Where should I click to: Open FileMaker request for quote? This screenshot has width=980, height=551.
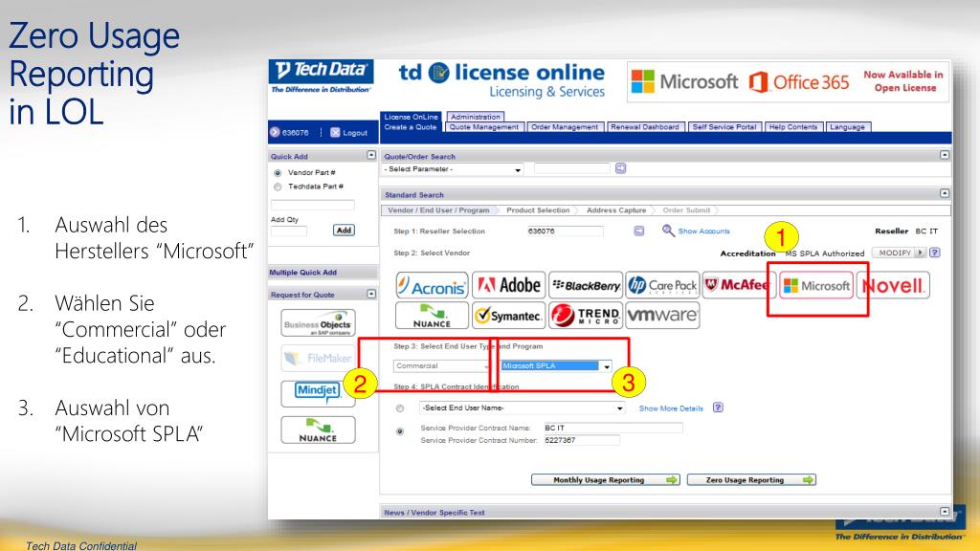pyautogui.click(x=318, y=359)
